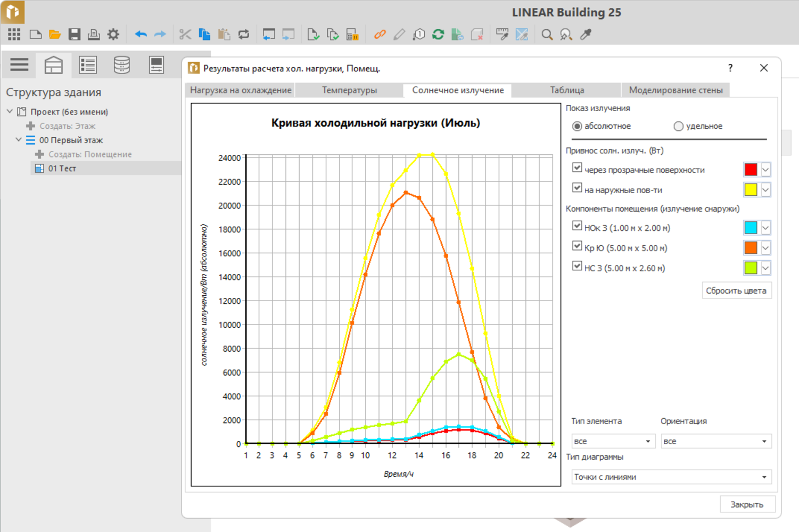Open 'Тип диаграммы' dropdown showing 'Точки с линиями'
This screenshot has height=532, width=799.
(x=671, y=477)
